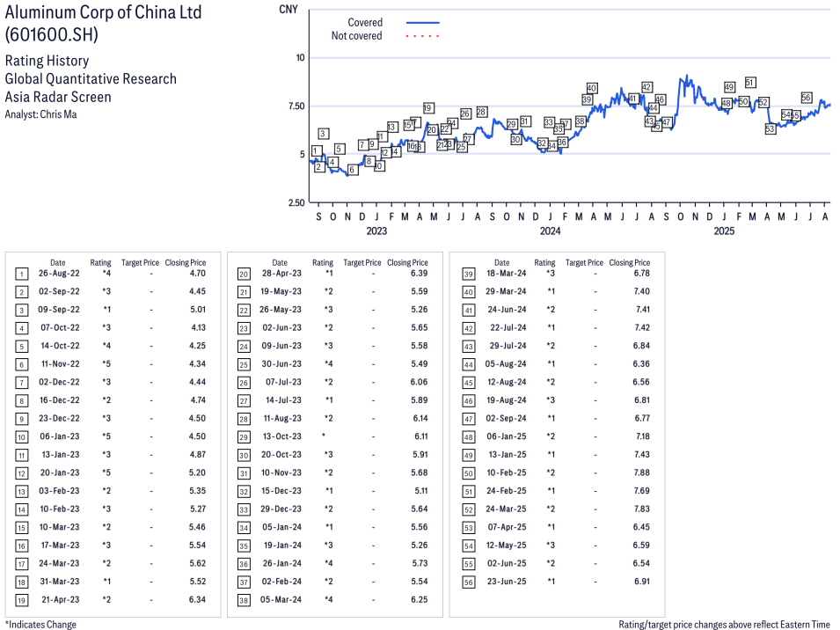Screen dimensions: 840x630
Task: Click the closing price 7.83
Action: (x=642, y=509)
